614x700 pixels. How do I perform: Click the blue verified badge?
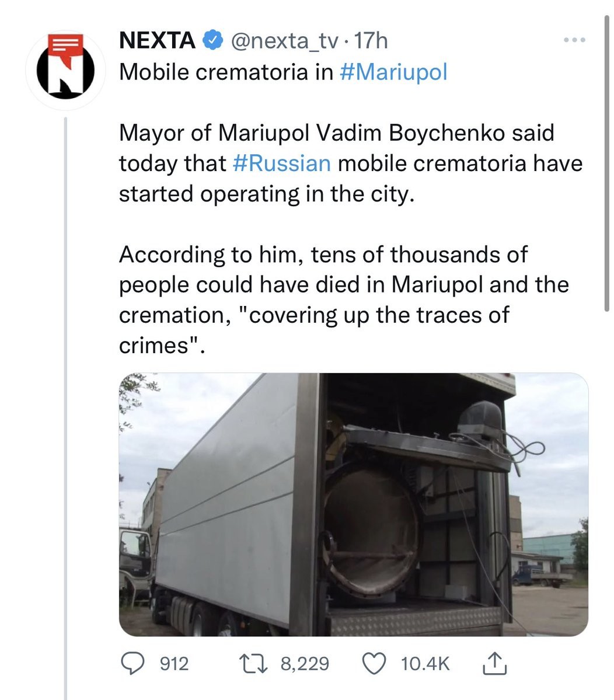(x=212, y=40)
